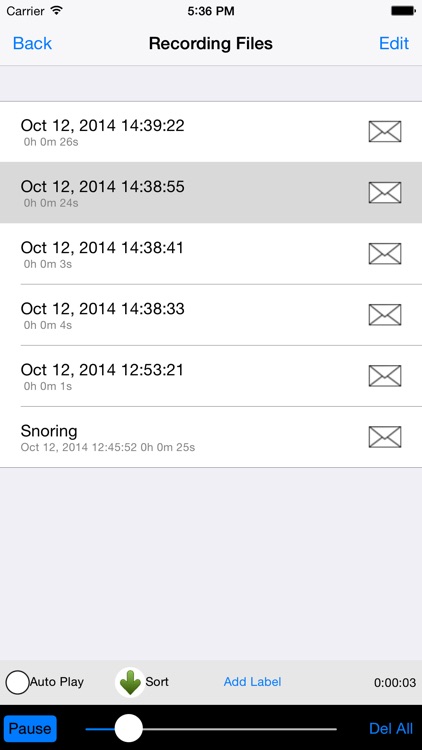Email the 14:39:22 recording via envelope icon
This screenshot has width=422, height=750.
click(385, 132)
